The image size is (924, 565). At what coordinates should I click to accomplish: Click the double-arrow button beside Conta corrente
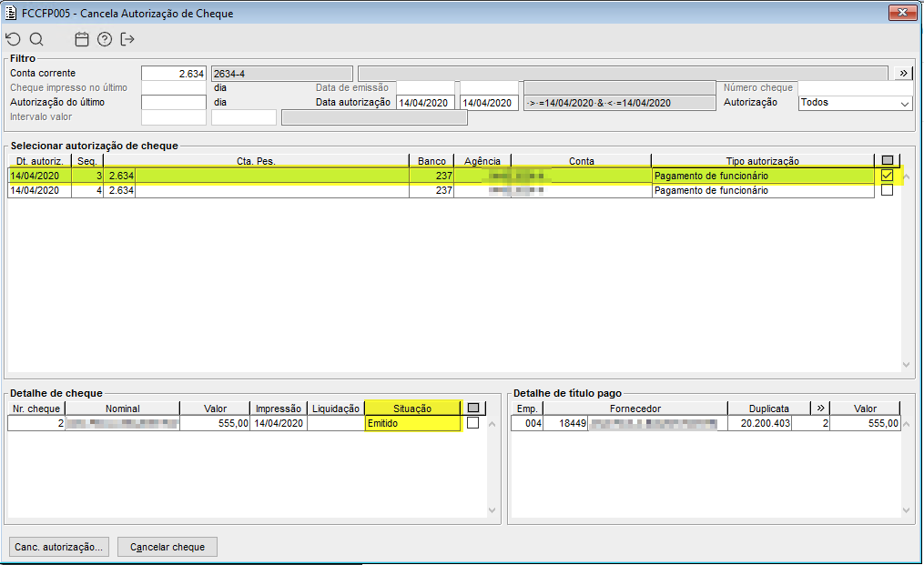pyautogui.click(x=903, y=73)
